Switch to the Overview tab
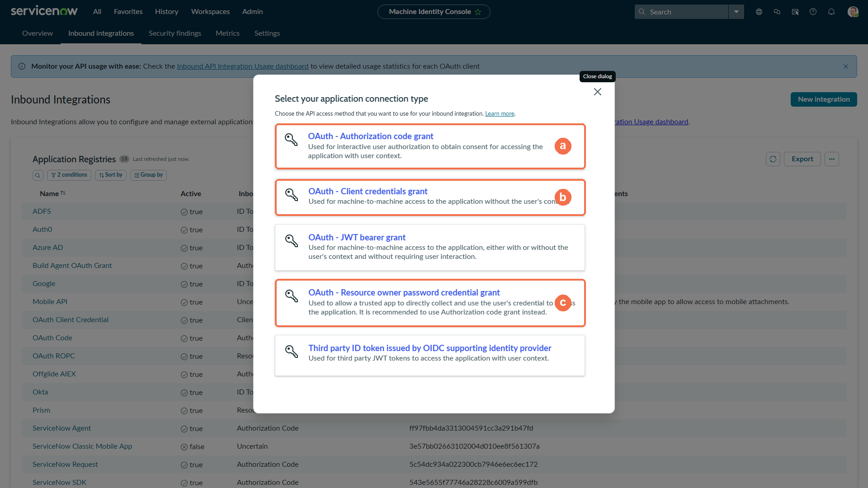 tap(38, 33)
